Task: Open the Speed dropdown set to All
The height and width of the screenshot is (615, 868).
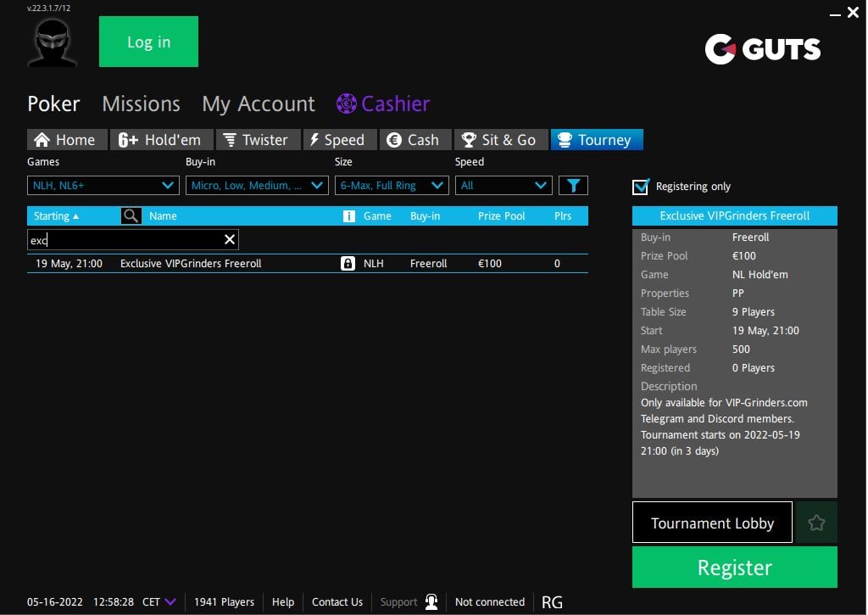Action: coord(504,186)
